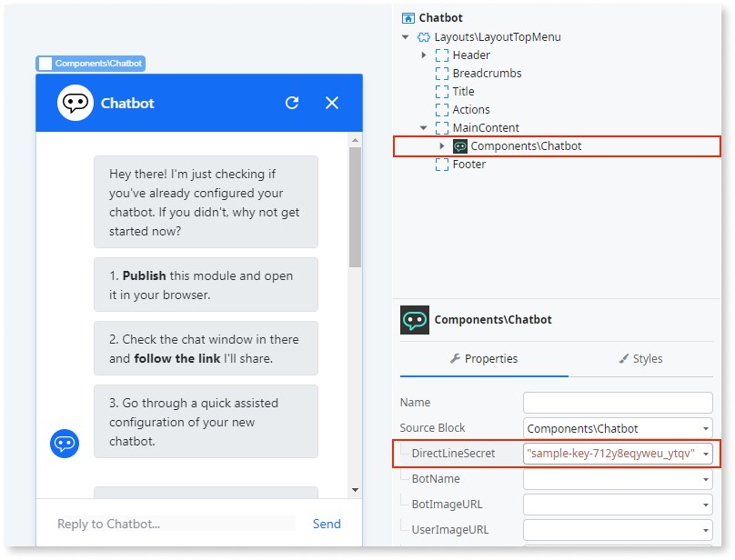Click the puzzle icon next to Layouts\LayoutTopMenu
Image resolution: width=735 pixels, height=560 pixels.
[423, 36]
